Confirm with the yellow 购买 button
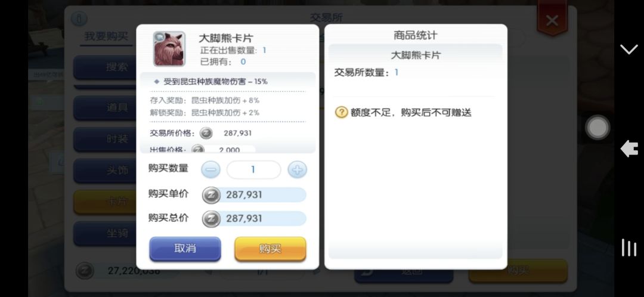Image resolution: width=644 pixels, height=297 pixels. (270, 249)
